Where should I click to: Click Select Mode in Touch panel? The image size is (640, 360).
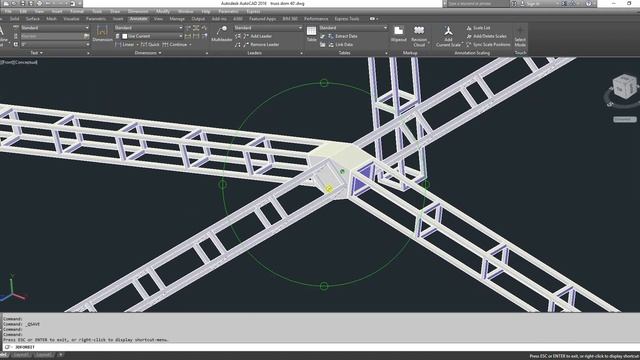tap(520, 36)
